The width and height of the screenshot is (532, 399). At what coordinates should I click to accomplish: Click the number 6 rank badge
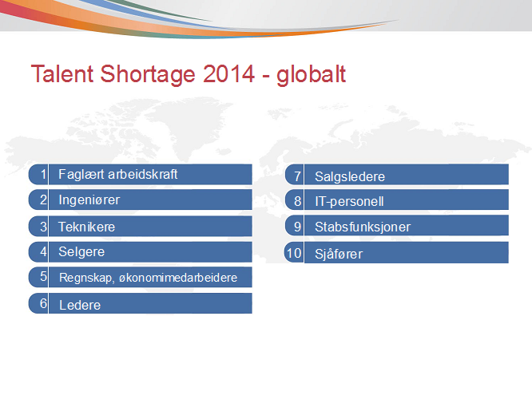point(38,303)
